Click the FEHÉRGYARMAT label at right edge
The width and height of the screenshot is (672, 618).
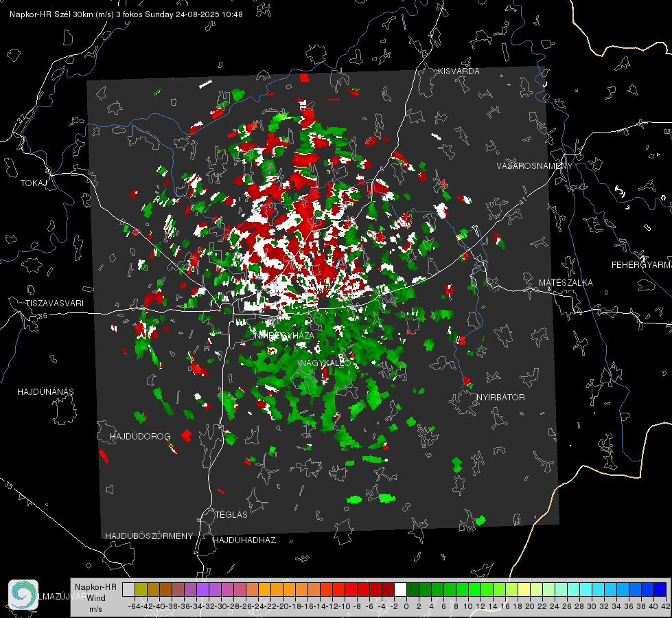pyautogui.click(x=641, y=265)
